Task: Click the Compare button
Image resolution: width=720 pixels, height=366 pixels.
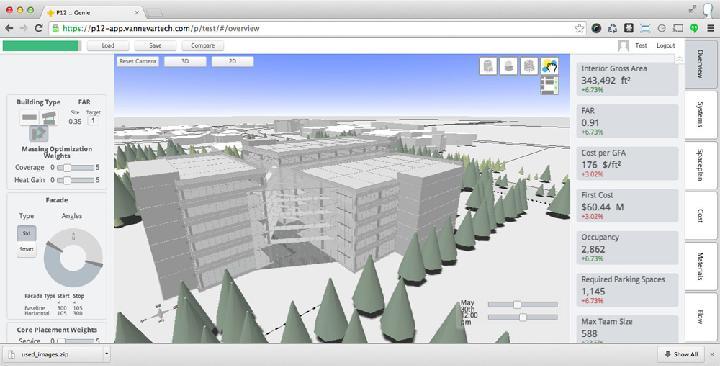Action: [x=202, y=45]
